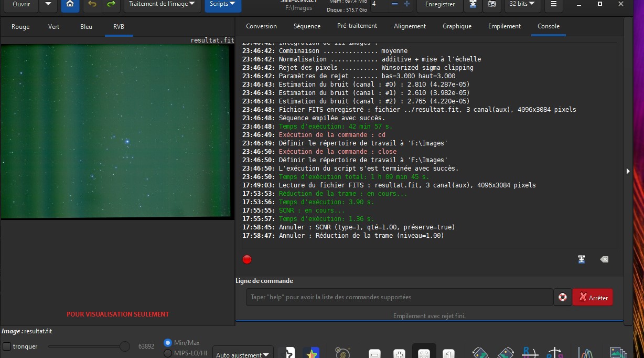
Task: Open Traitement de l'image dropdown menu
Action: (x=163, y=4)
